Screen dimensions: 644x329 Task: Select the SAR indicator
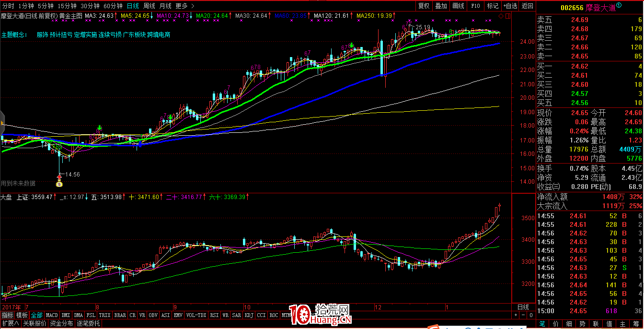tap(237, 315)
